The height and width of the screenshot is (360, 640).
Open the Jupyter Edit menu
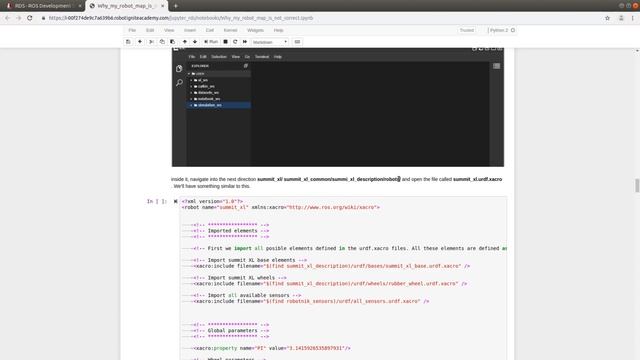(x=150, y=30)
